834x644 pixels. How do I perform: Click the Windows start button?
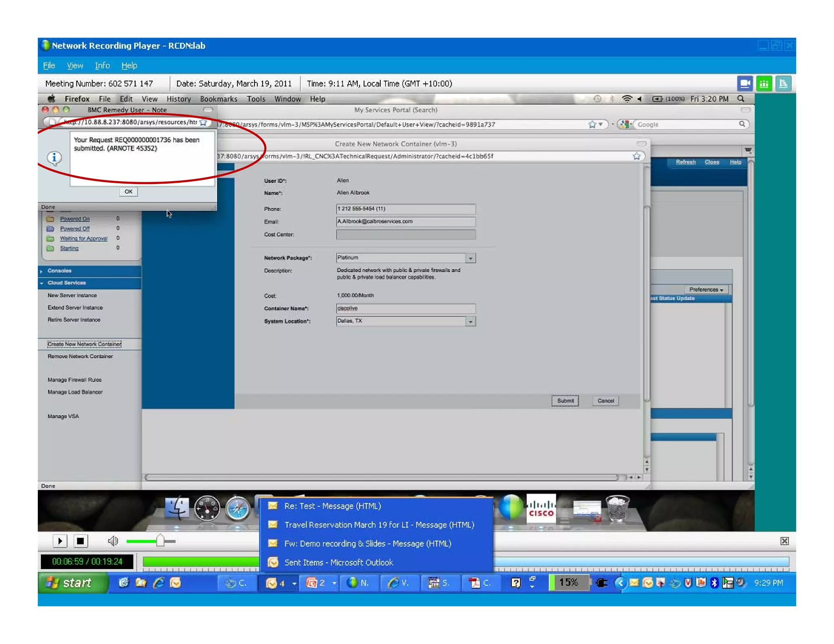(x=73, y=583)
